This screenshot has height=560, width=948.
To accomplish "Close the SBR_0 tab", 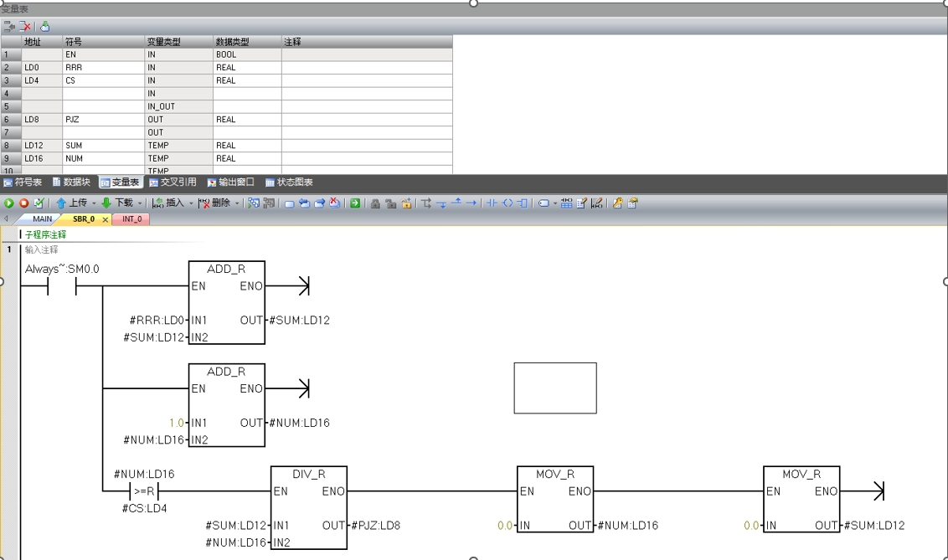I will (x=106, y=219).
